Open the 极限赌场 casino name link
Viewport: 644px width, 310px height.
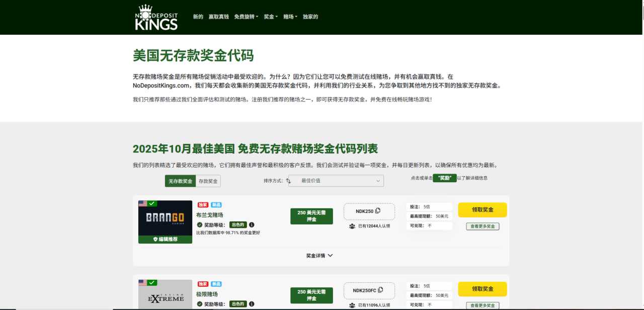[207, 294]
